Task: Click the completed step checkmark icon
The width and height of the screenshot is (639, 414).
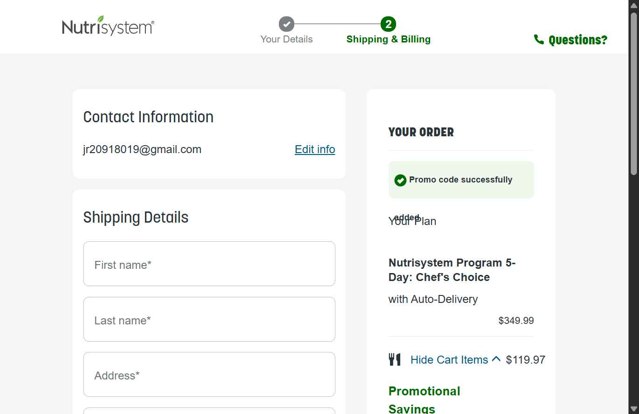Action: point(286,24)
